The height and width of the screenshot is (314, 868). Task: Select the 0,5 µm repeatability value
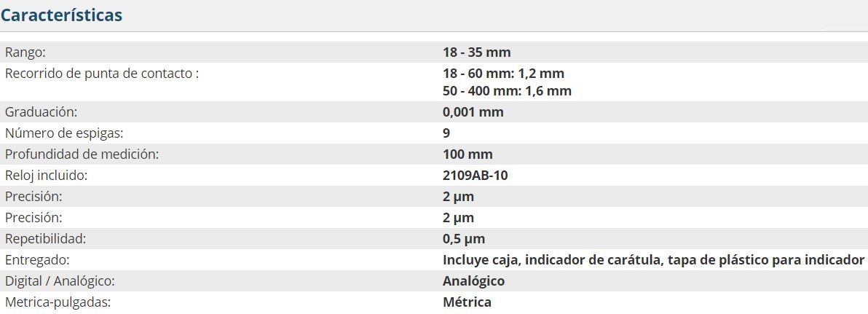click(x=464, y=239)
